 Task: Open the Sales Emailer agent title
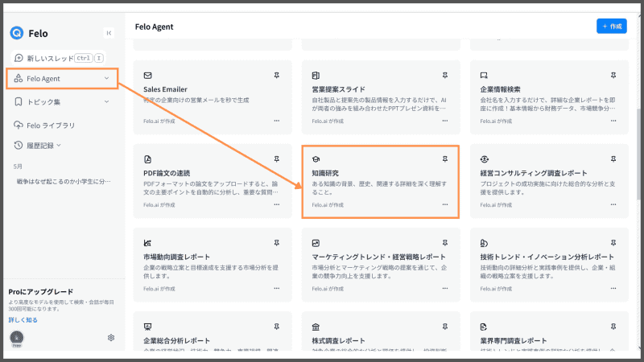point(165,89)
